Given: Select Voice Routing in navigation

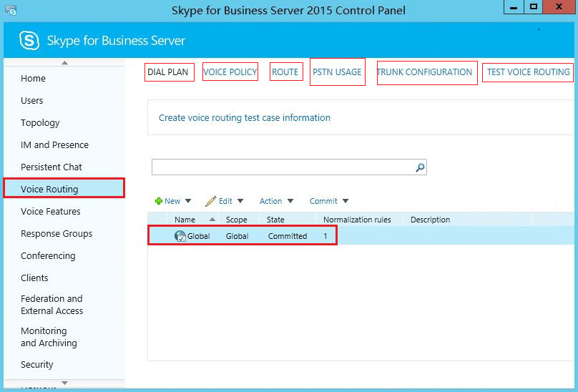Looking at the screenshot, I should click(x=64, y=189).
